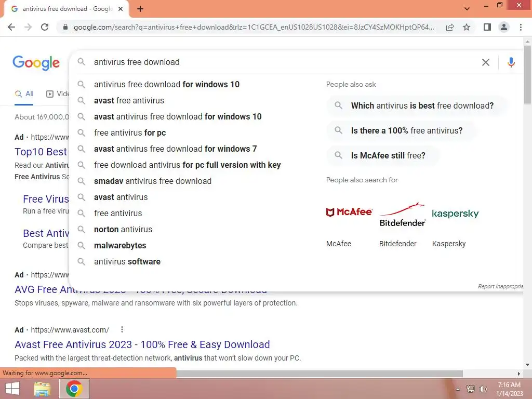
Task: Click the Google logo
Action: pyautogui.click(x=36, y=63)
